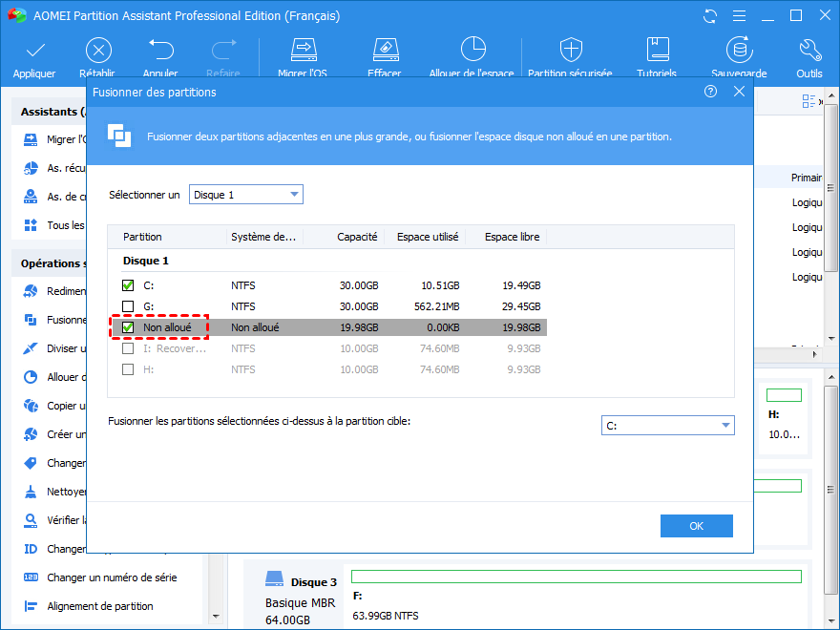Click the refresh icon in the title bar
Screen dimensions: 840x630
coord(710,16)
